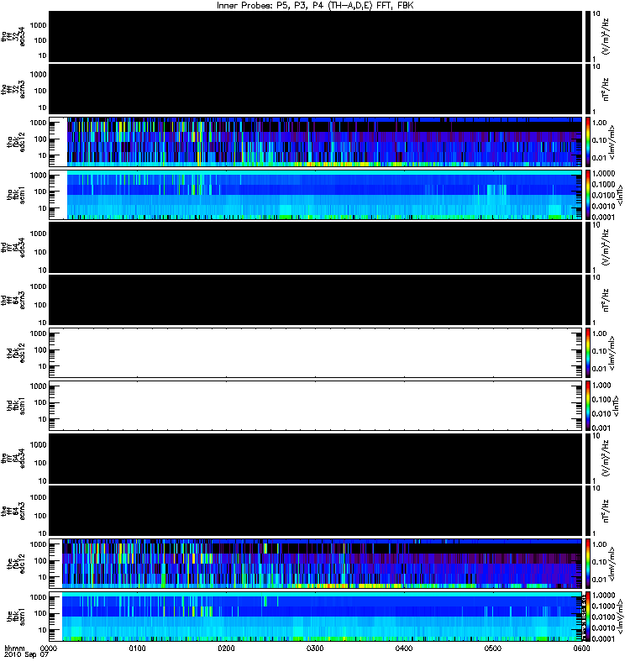
Task: Select the thd fff 64 edc34 axis label
Action: 13,248
